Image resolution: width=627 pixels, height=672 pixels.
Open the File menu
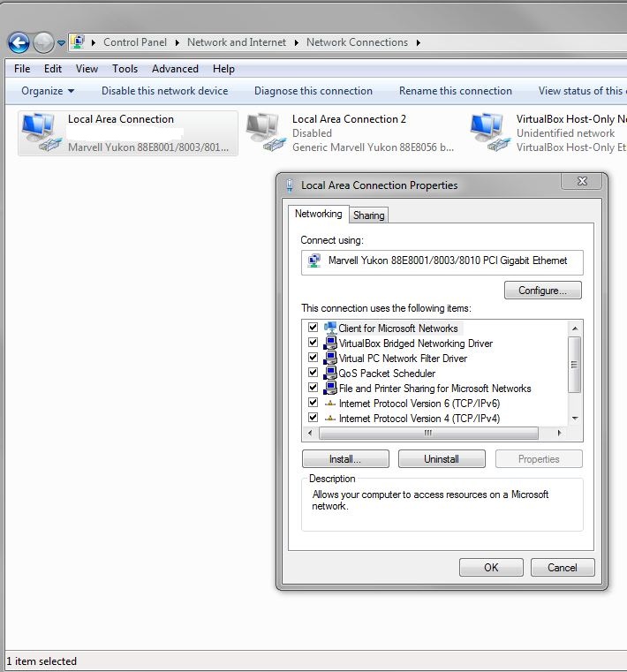tap(22, 69)
